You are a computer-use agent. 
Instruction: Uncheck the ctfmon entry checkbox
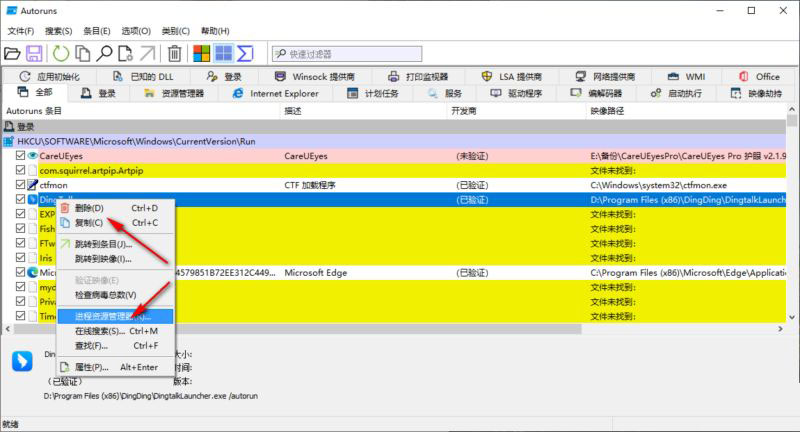(20, 185)
